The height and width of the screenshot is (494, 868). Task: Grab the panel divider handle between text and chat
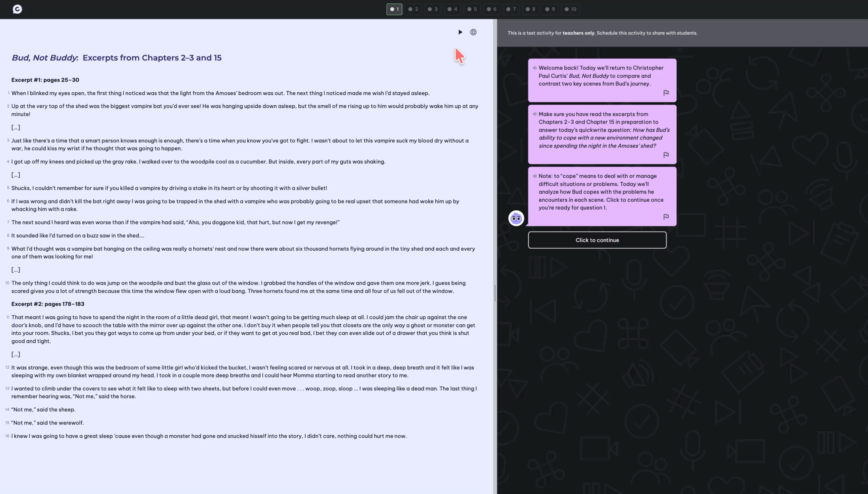[x=495, y=293]
